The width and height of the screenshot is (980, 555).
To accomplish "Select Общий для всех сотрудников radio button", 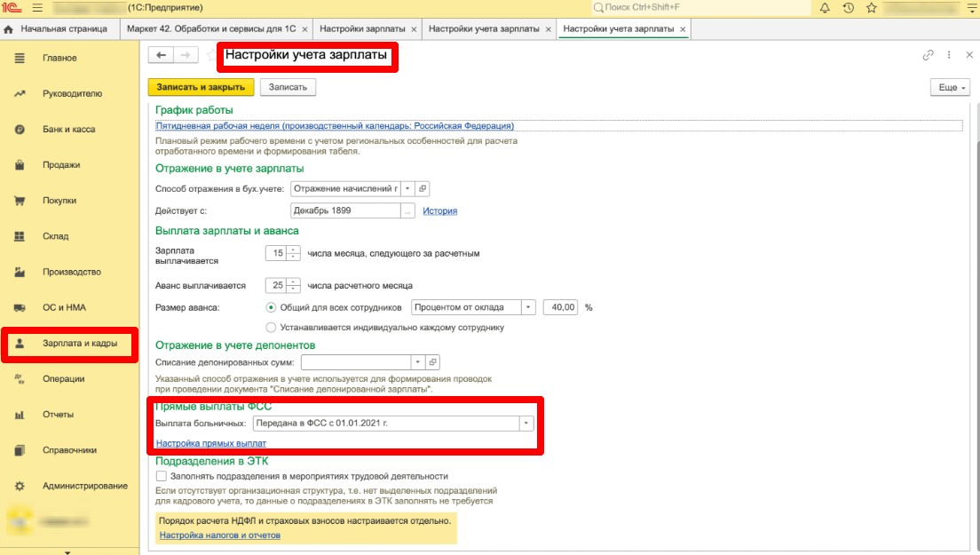I will tap(272, 307).
